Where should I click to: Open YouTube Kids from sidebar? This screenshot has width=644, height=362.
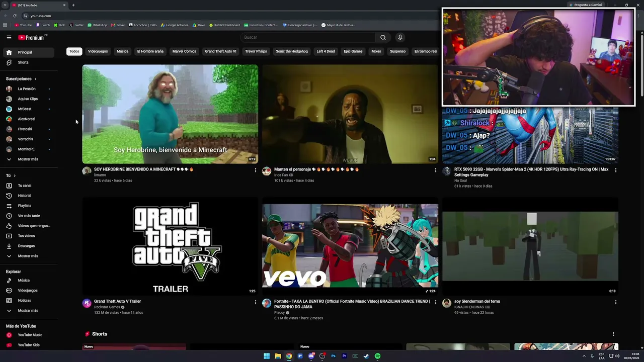point(29,345)
